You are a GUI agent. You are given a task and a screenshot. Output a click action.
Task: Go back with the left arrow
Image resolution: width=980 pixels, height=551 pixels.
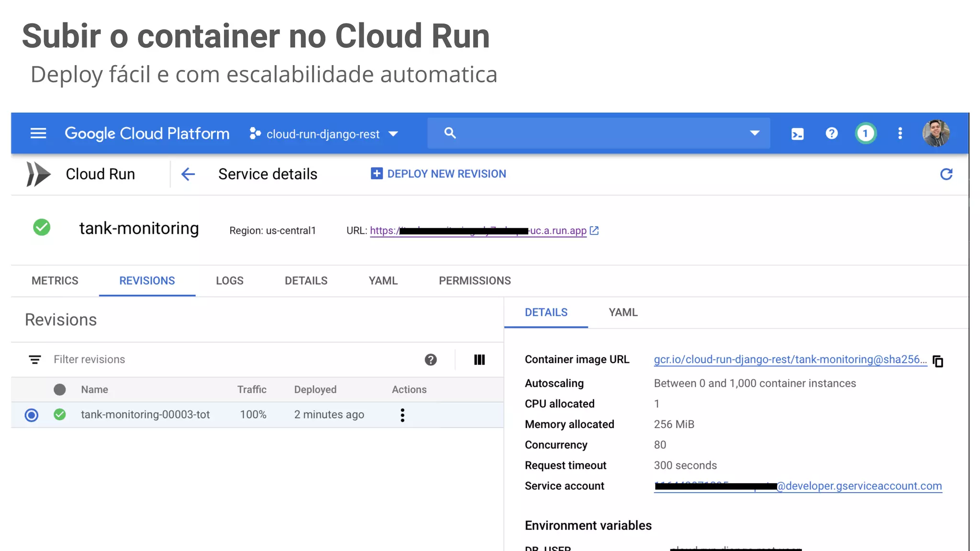pos(188,174)
